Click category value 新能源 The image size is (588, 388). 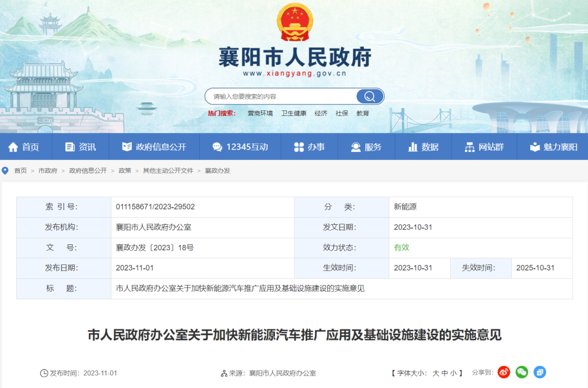405,207
